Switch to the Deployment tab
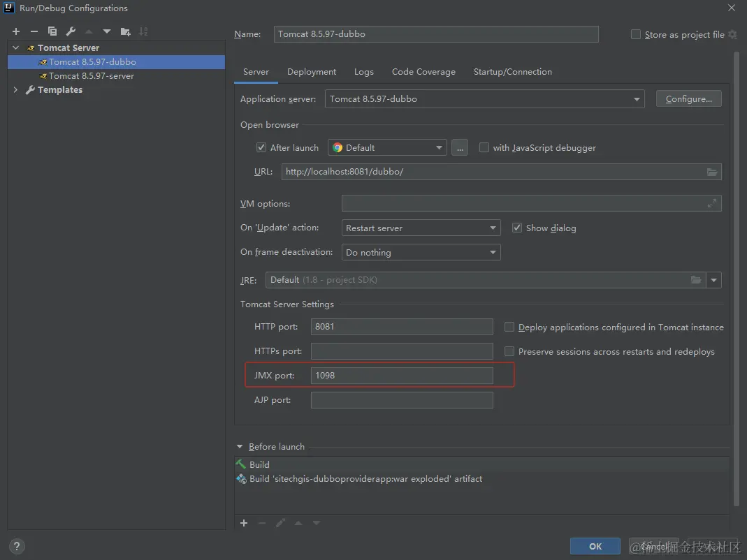The width and height of the screenshot is (747, 560). 312,72
